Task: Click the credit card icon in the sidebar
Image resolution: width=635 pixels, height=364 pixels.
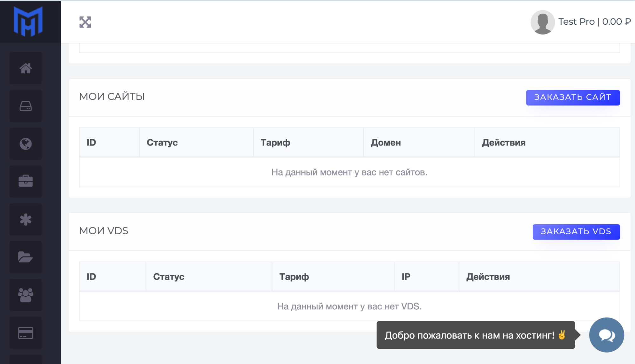Action: (x=26, y=333)
